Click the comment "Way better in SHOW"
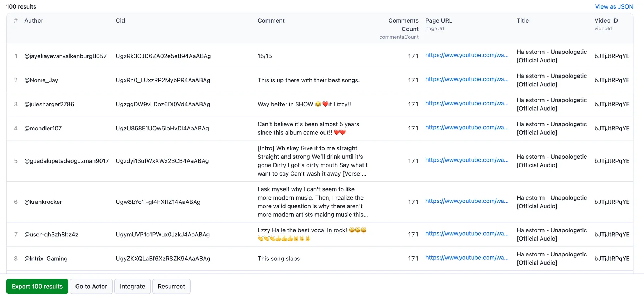The height and width of the screenshot is (298, 644). click(x=304, y=104)
